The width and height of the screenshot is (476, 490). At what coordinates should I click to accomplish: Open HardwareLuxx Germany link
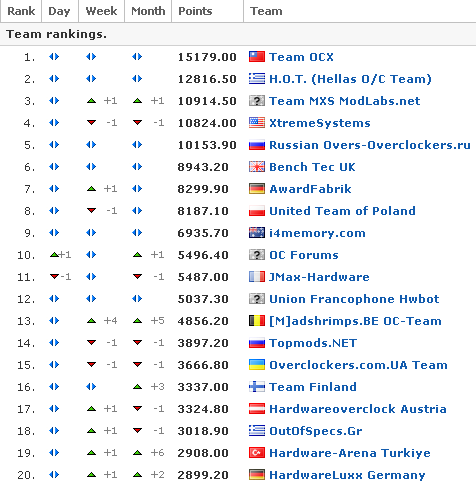(x=347, y=475)
